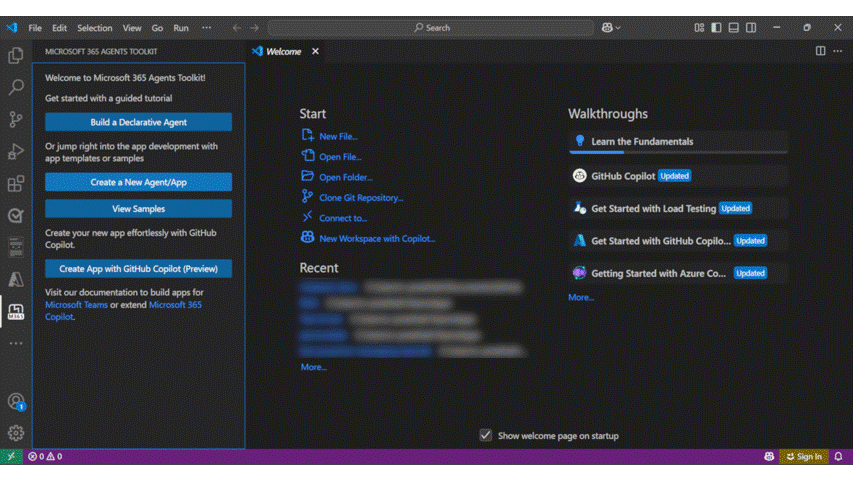This screenshot has height=480, width=853.
Task: Click Build a Declarative Agent button
Action: tap(138, 122)
